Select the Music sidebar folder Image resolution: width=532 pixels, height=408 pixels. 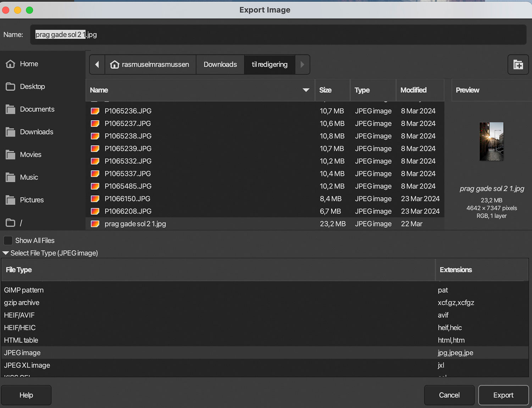[28, 177]
